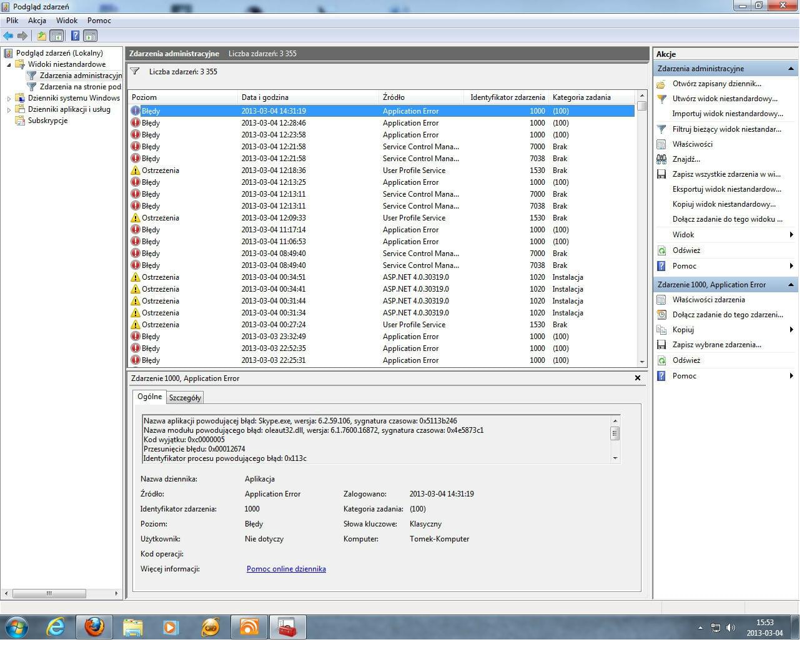Toggle the console tree toolbar button
The width and height of the screenshot is (812, 647).
[x=57, y=36]
